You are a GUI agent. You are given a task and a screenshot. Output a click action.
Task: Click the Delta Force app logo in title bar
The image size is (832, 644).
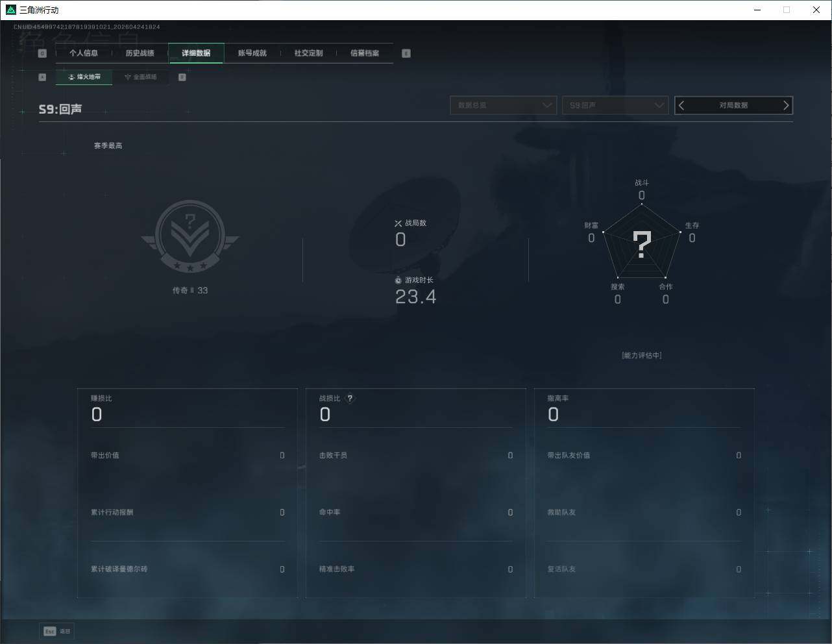10,10
